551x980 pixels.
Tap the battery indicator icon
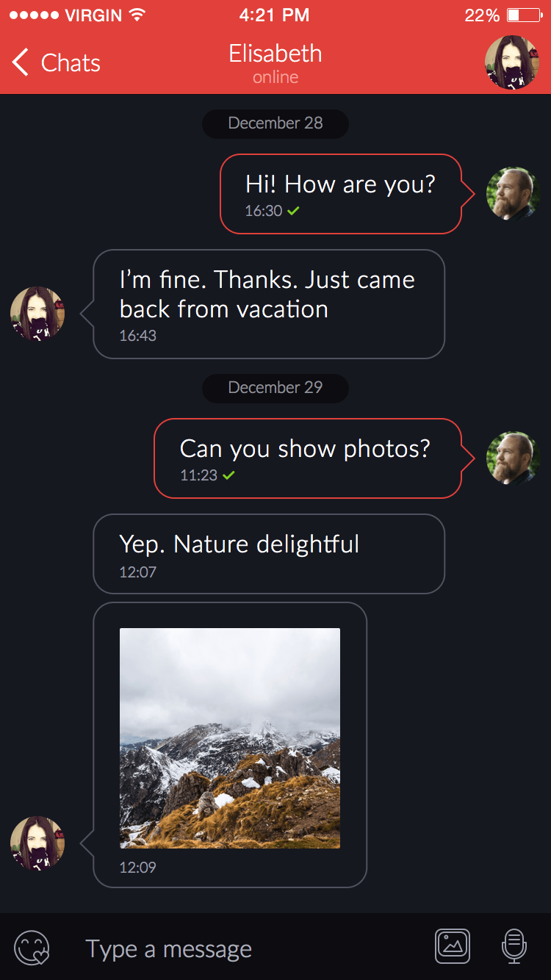(523, 15)
